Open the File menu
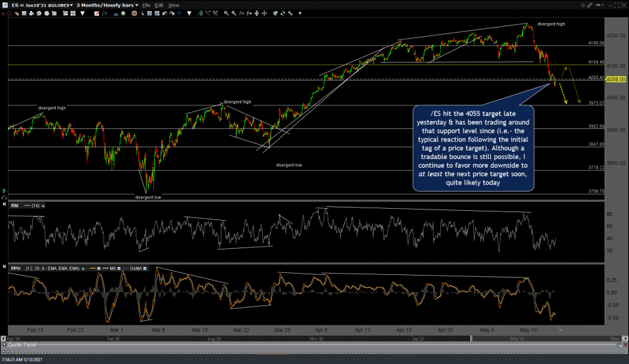Screen dimensions: 629x364 pyautogui.click(x=146, y=5)
